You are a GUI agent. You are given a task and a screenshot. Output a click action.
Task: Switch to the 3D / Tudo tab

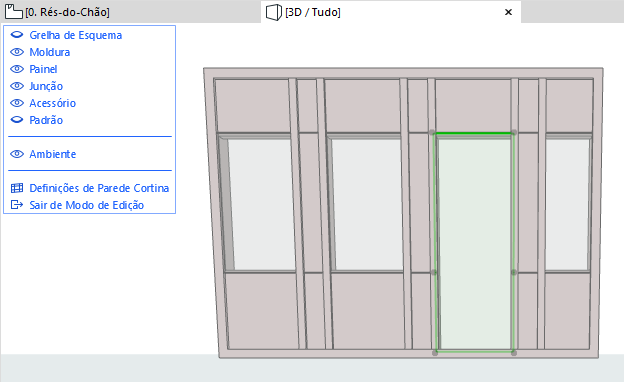pos(391,12)
